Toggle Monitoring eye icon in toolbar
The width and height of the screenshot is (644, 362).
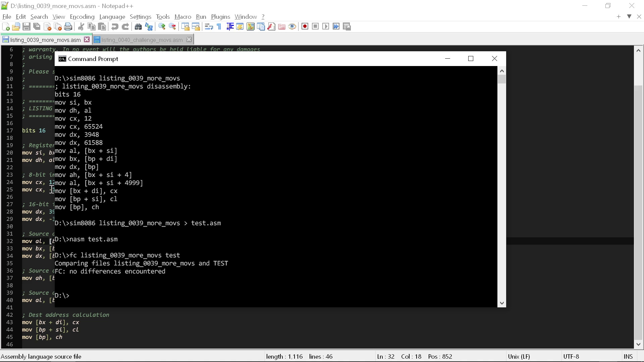pyautogui.click(x=292, y=26)
